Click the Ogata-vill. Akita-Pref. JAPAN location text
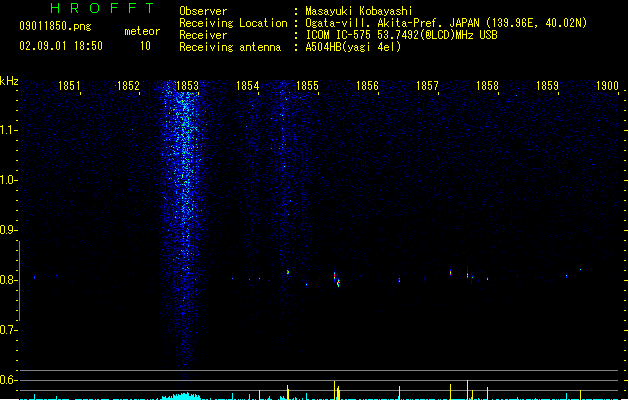629x400 pixels. [x=446, y=23]
